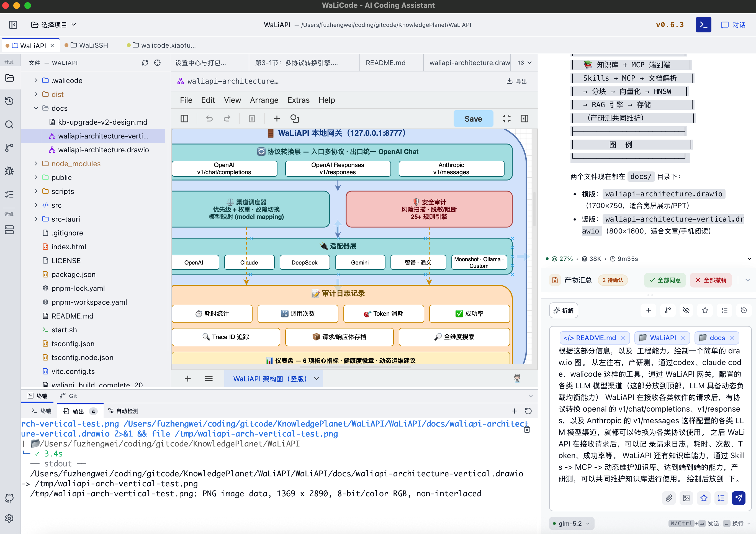This screenshot has width=756, height=534.
Task: Send the chat message
Action: [x=739, y=498]
